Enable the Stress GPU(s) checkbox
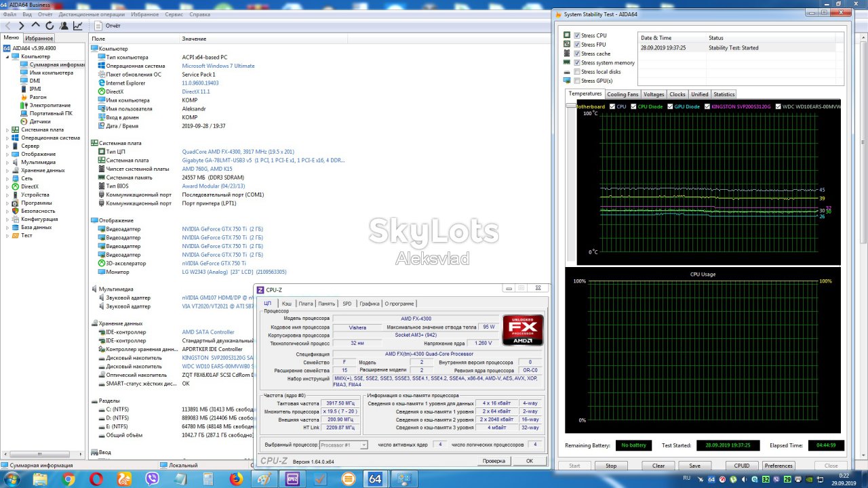868x488 pixels. click(x=577, y=81)
